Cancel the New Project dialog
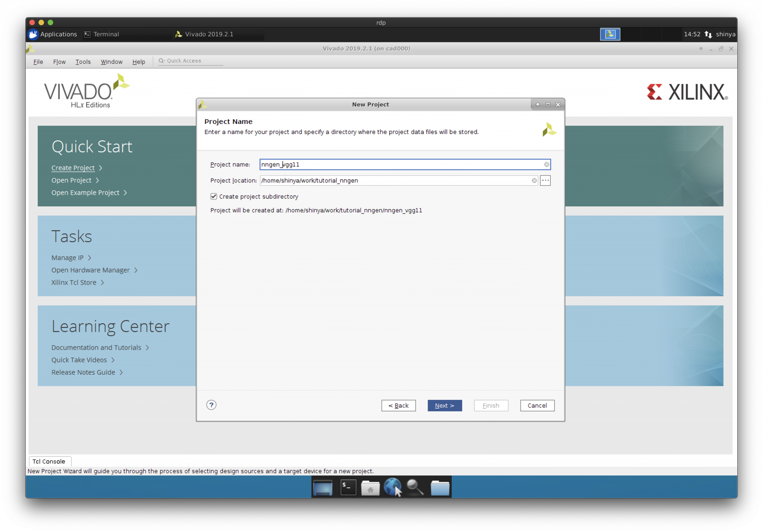Screen dimensions: 763x532 537,405
